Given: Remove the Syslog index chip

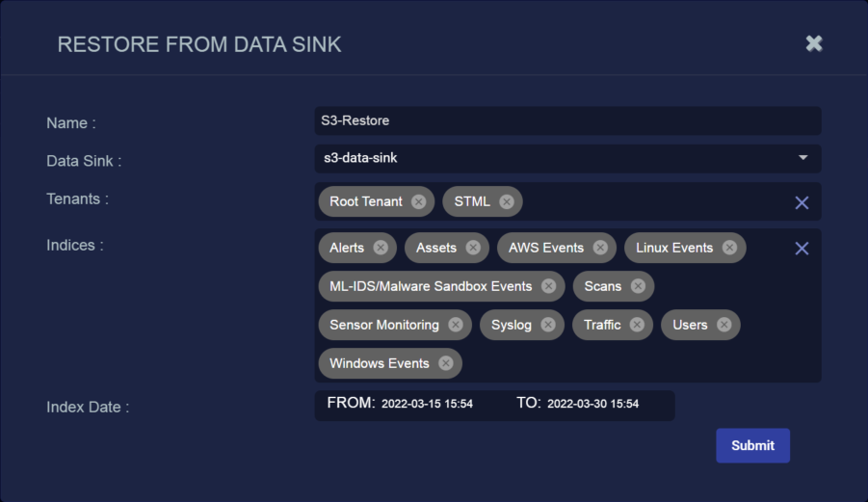Looking at the screenshot, I should 548,325.
